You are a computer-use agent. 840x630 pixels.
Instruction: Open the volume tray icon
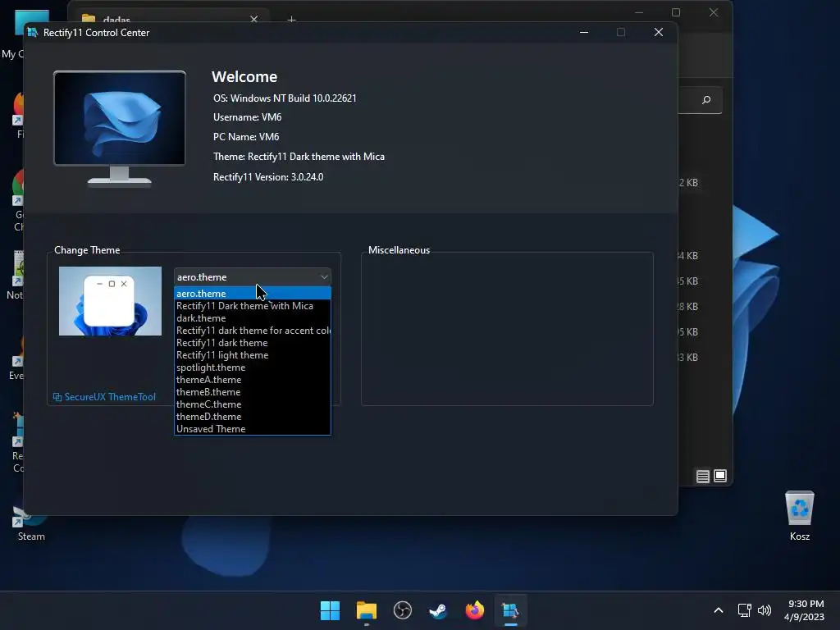click(765, 610)
